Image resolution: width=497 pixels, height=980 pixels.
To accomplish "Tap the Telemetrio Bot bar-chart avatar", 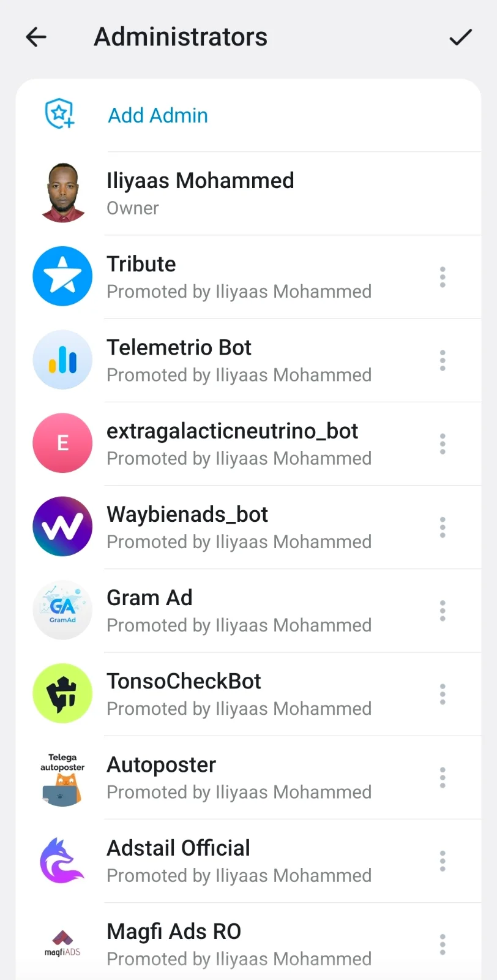I will tap(62, 360).
